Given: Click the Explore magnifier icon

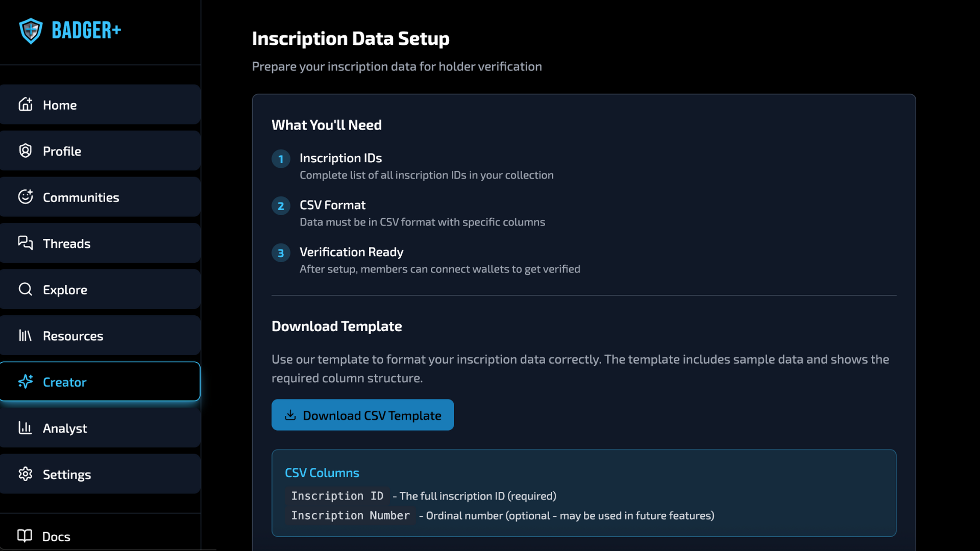Looking at the screenshot, I should (26, 289).
